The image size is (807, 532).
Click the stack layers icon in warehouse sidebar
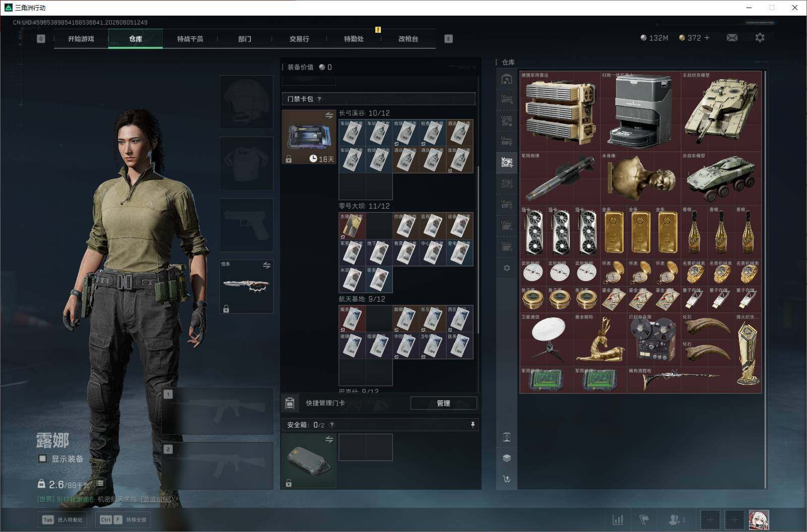(x=507, y=458)
